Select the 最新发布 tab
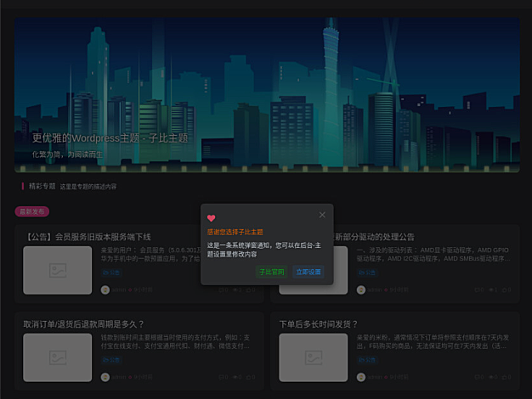 tap(32, 211)
